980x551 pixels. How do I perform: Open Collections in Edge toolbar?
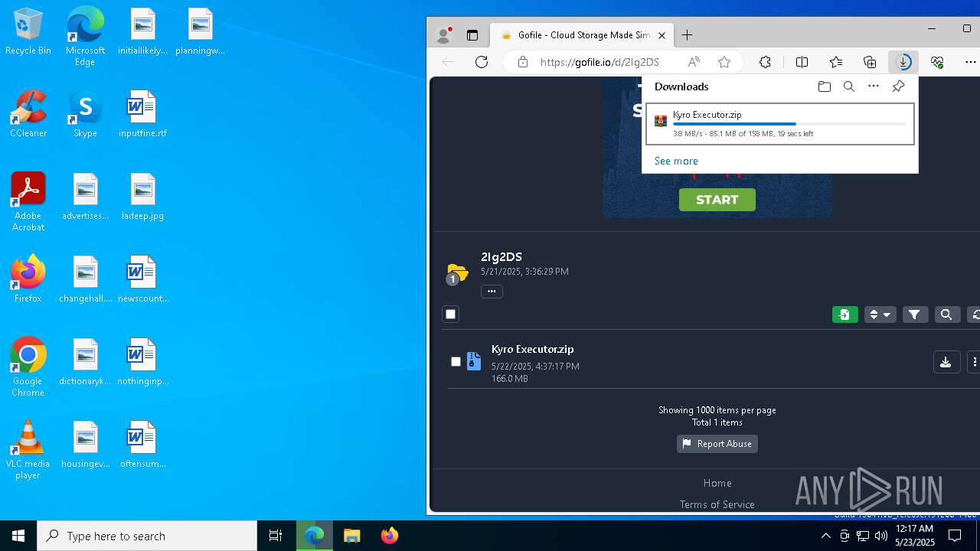870,62
